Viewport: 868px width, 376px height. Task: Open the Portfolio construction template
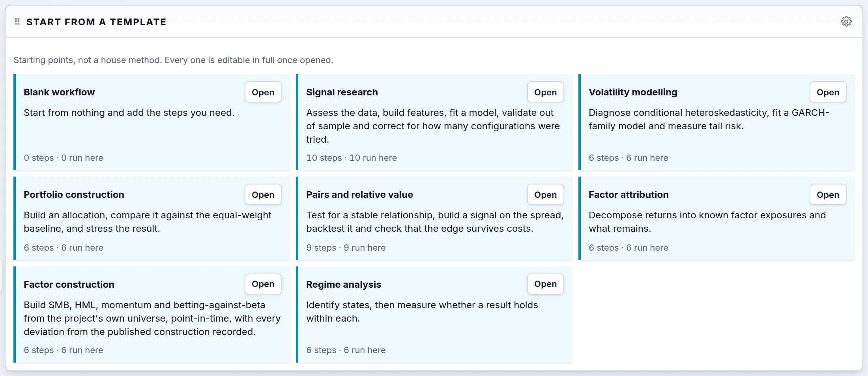[263, 195]
